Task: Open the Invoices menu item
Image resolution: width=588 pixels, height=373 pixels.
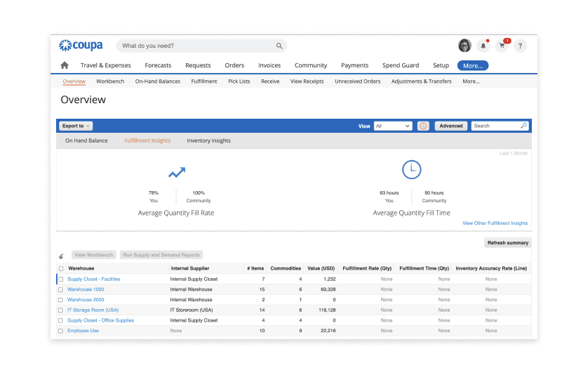Action: (269, 65)
